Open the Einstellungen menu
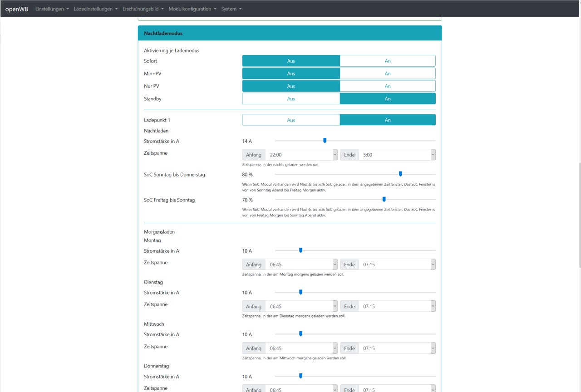 [x=52, y=9]
